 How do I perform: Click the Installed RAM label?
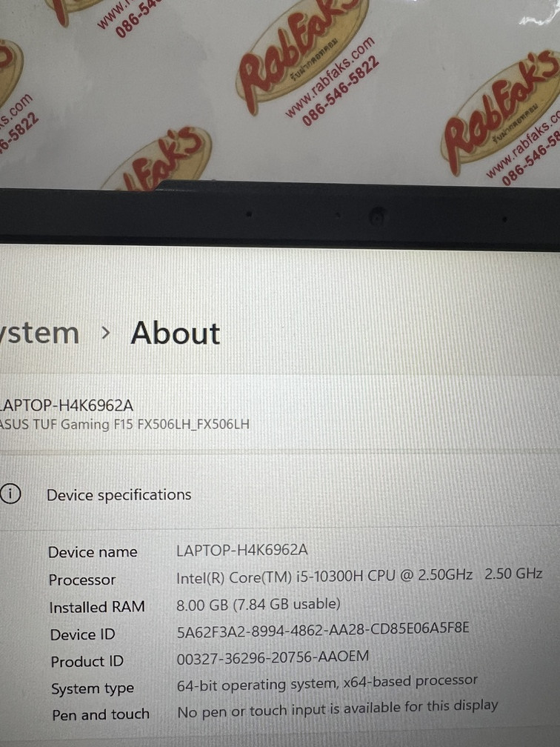(x=97, y=607)
